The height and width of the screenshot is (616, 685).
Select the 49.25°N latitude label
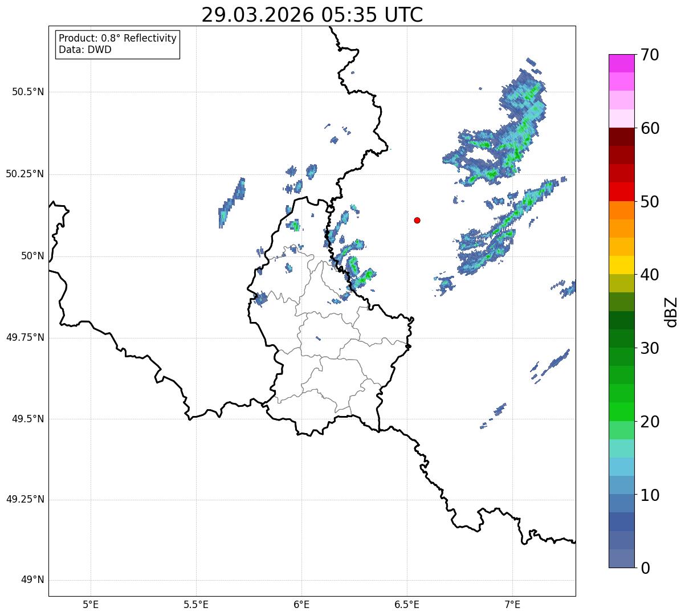coord(25,500)
